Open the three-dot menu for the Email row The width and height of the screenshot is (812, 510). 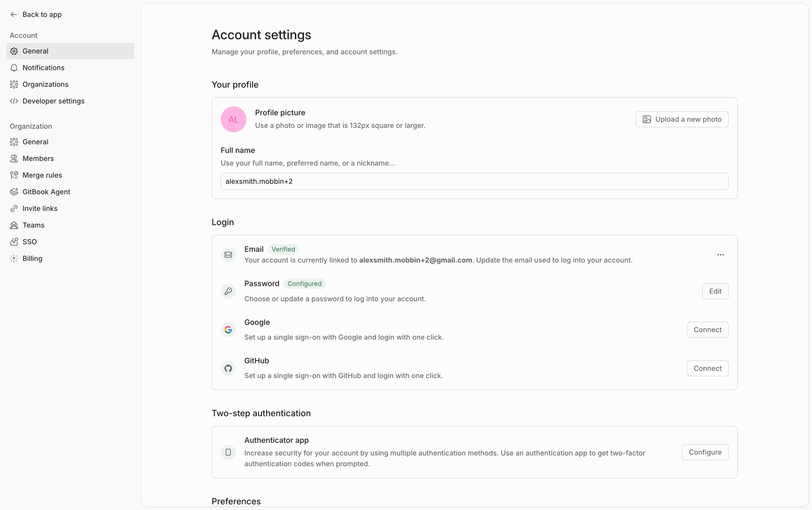pos(721,255)
